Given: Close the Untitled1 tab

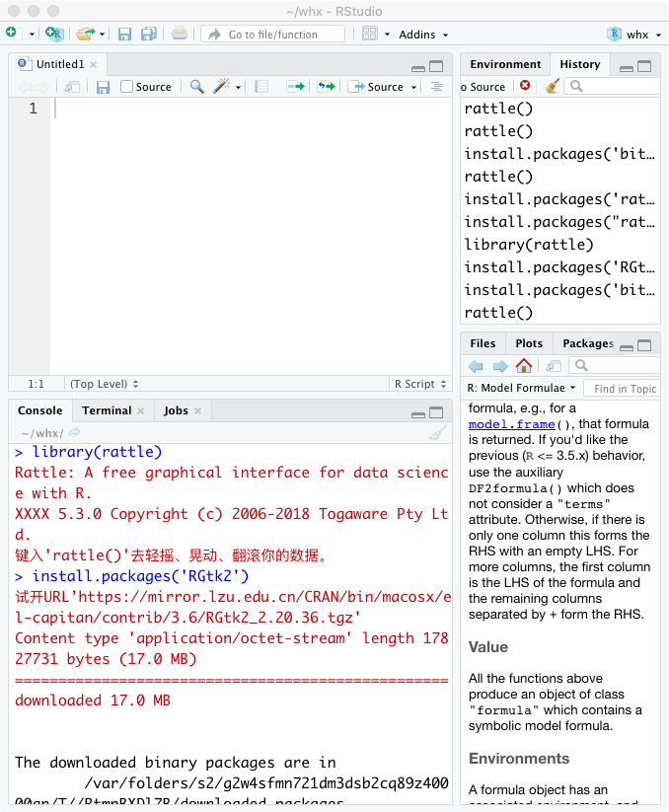Looking at the screenshot, I should (x=93, y=65).
